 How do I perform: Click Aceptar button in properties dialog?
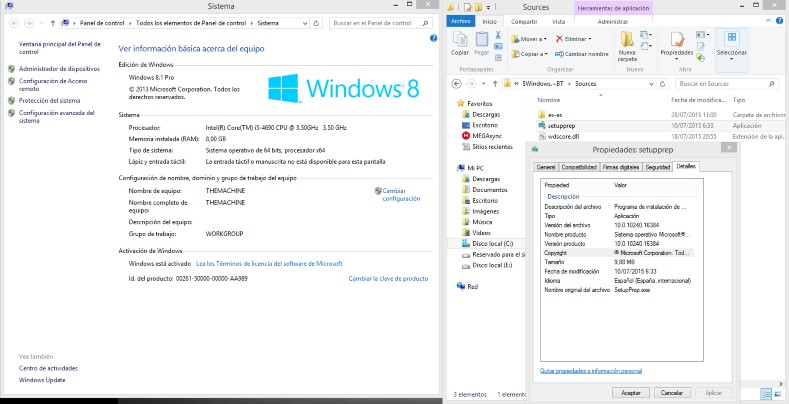631,392
